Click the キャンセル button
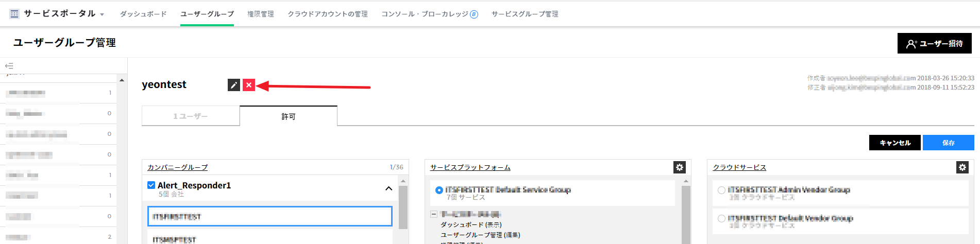The height and width of the screenshot is (244, 980). pyautogui.click(x=894, y=143)
